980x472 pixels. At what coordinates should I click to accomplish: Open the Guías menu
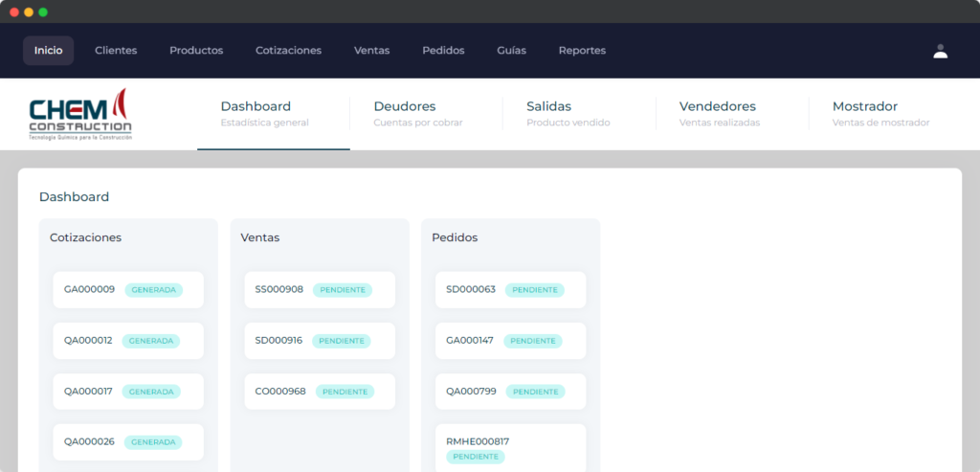tap(511, 51)
